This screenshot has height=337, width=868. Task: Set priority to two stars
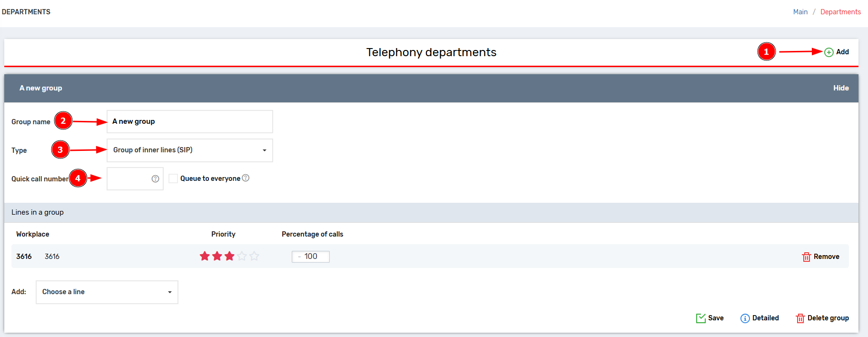217,257
